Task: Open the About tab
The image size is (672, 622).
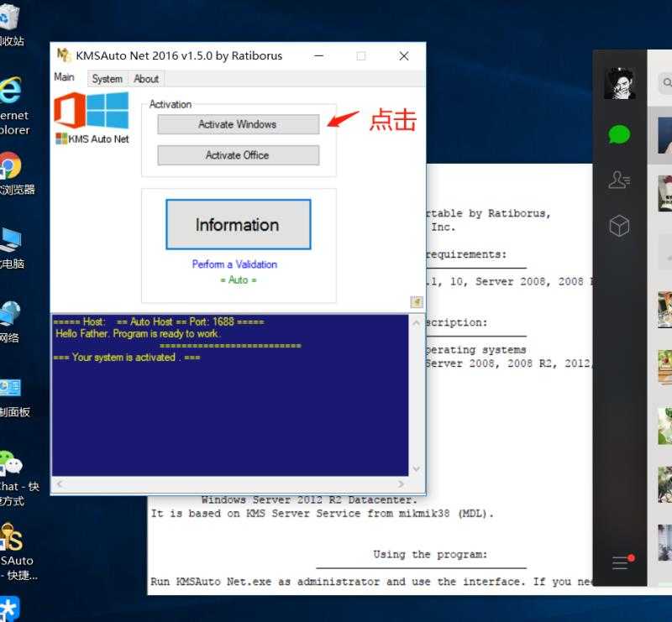Action: 146,79
